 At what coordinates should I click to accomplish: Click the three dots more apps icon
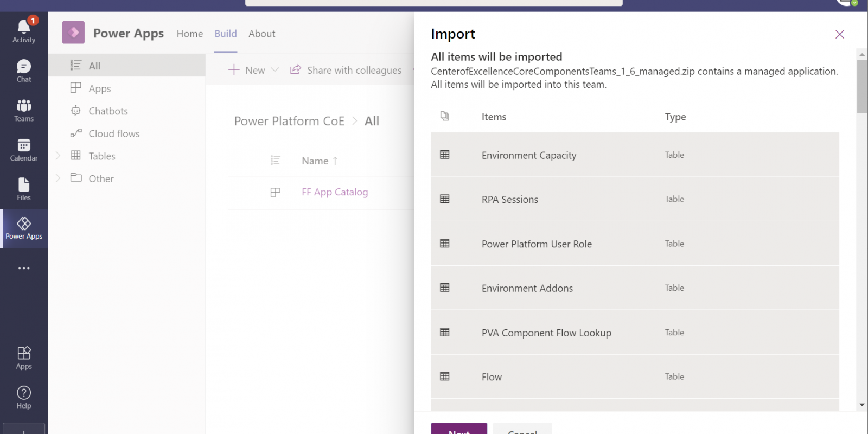click(x=24, y=268)
